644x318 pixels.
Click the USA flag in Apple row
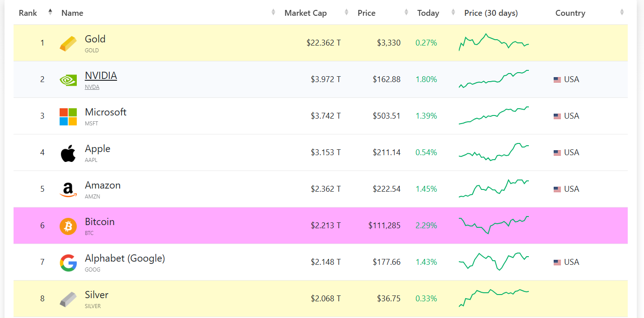557,153
